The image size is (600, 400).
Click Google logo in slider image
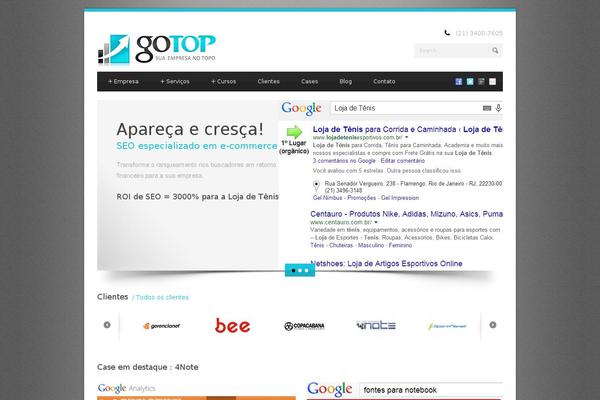[302, 108]
